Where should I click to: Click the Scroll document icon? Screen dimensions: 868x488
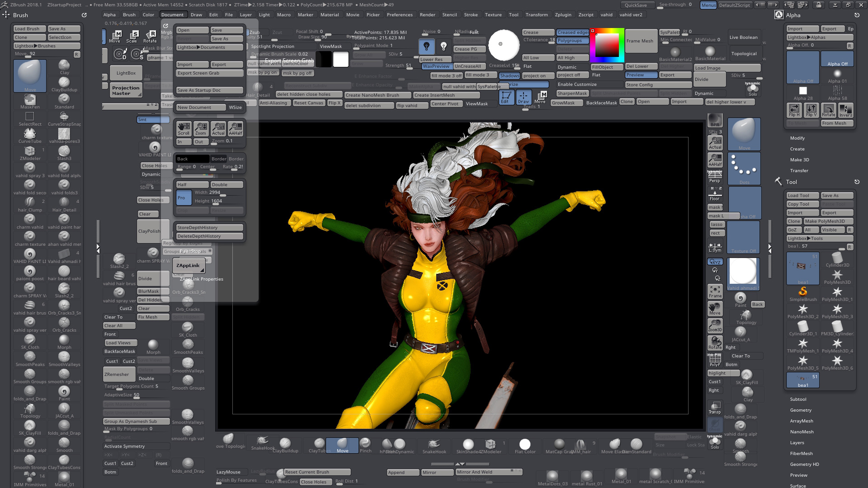click(x=184, y=129)
